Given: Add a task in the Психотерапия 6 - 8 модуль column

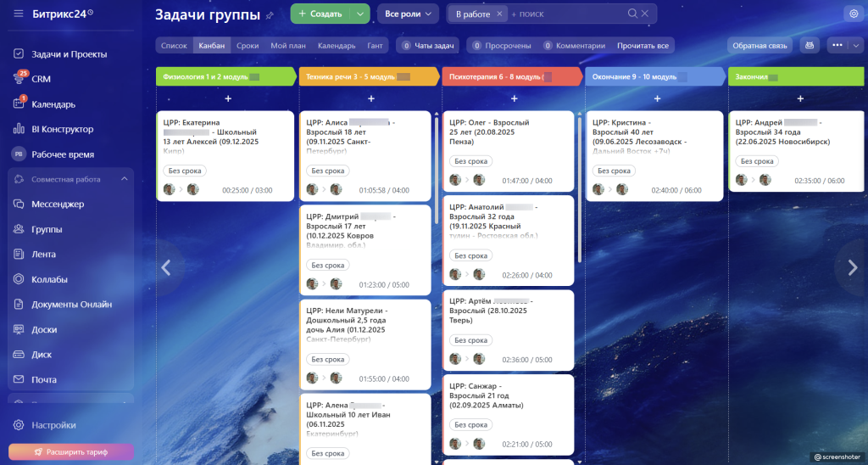Looking at the screenshot, I should tap(515, 98).
